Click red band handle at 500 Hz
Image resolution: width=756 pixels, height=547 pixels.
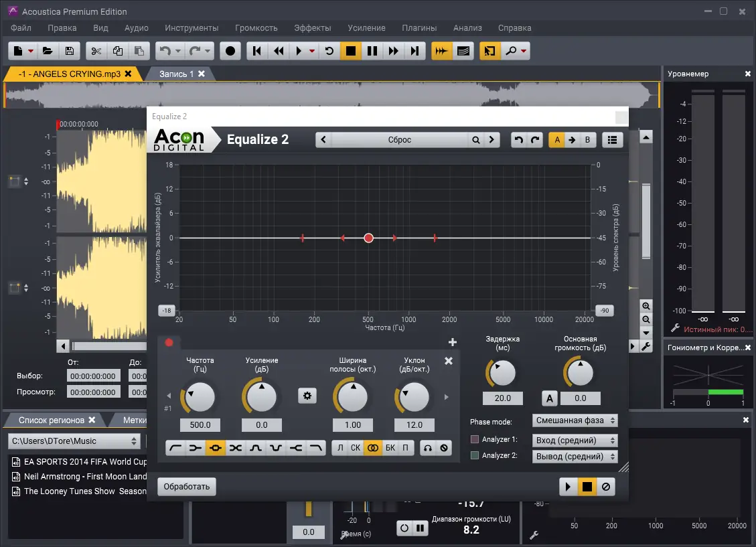369,238
